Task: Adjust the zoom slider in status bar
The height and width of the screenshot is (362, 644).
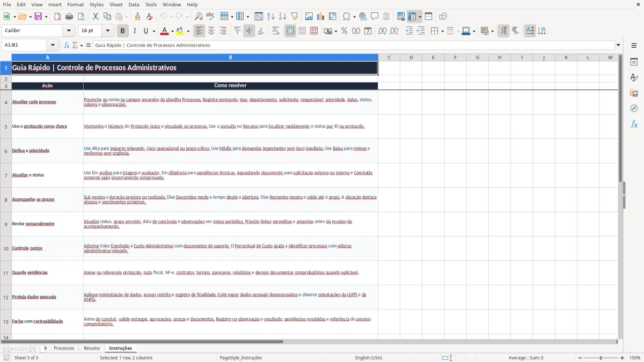Action: [x=601, y=358]
